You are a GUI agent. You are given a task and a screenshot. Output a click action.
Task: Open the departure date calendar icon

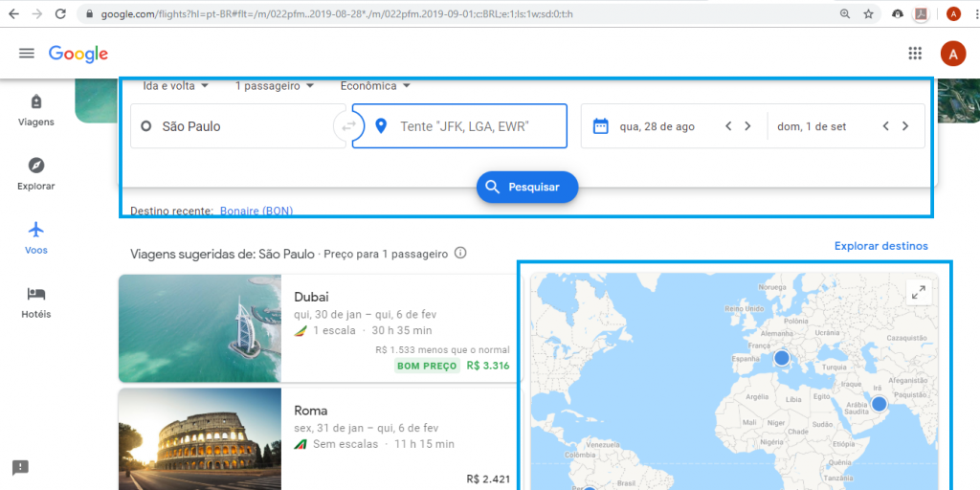pos(601,126)
